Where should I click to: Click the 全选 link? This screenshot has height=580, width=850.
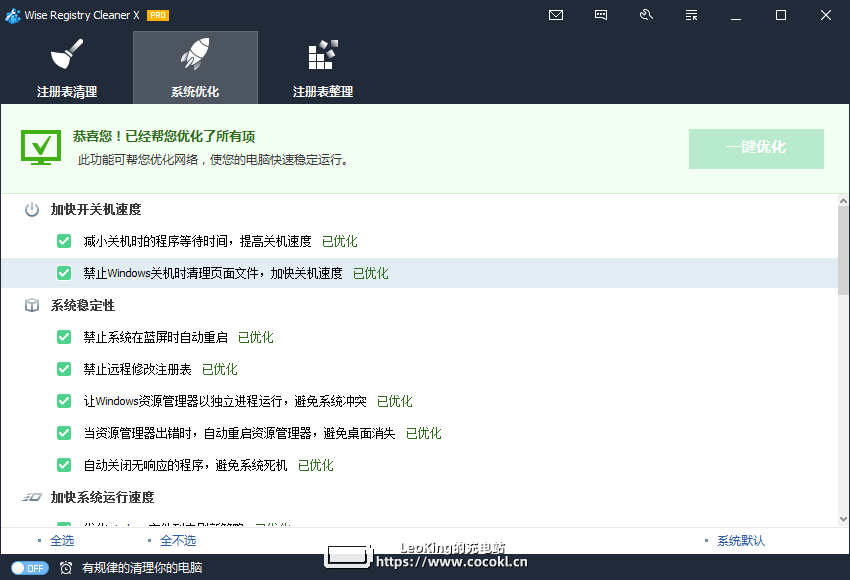click(x=62, y=540)
